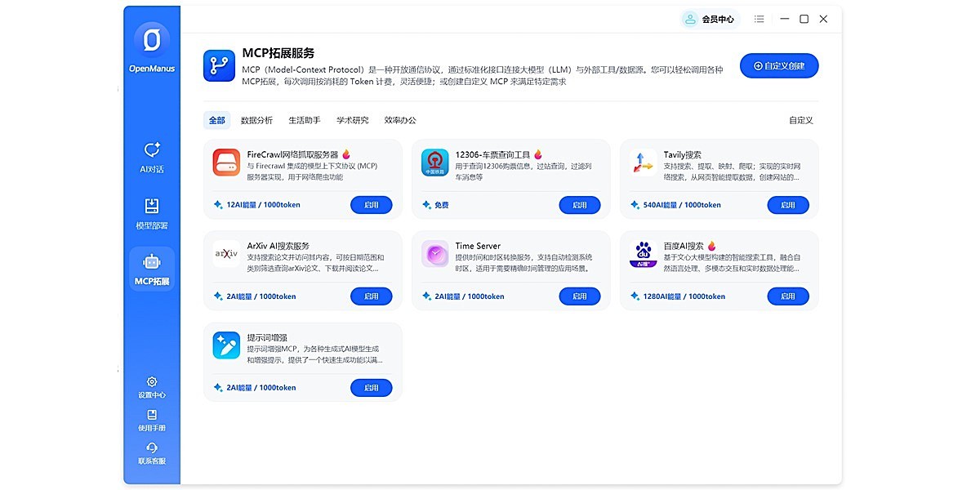Viewport: 980px width, 490px height.
Task: Open 设置中心 gear icon
Action: (152, 381)
